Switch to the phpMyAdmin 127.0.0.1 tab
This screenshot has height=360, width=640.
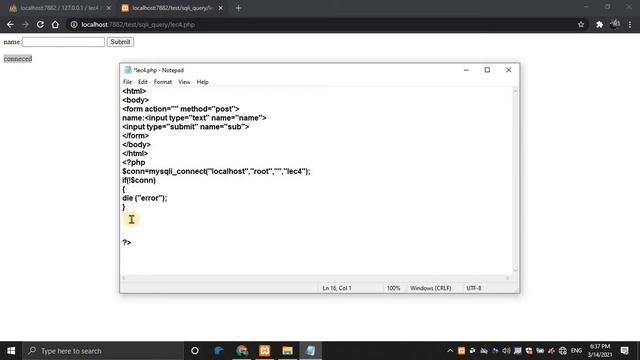point(59,8)
